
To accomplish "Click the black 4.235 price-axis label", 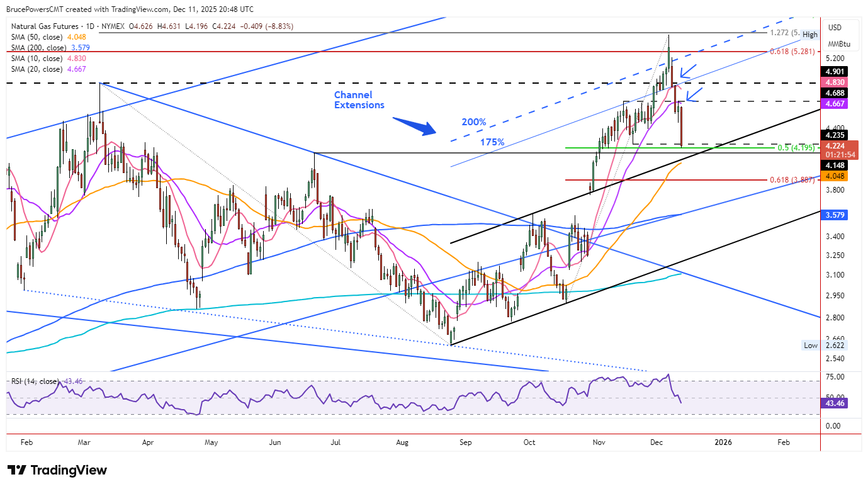I will point(836,135).
